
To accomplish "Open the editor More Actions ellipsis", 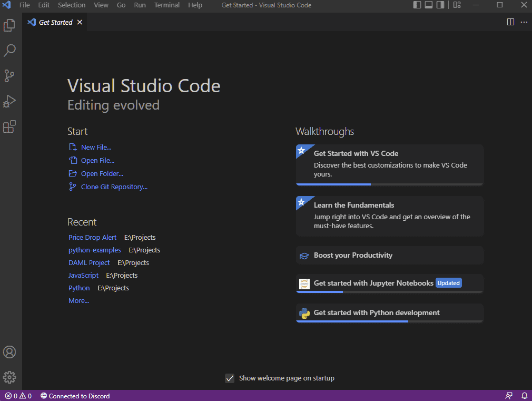I will pyautogui.click(x=524, y=22).
